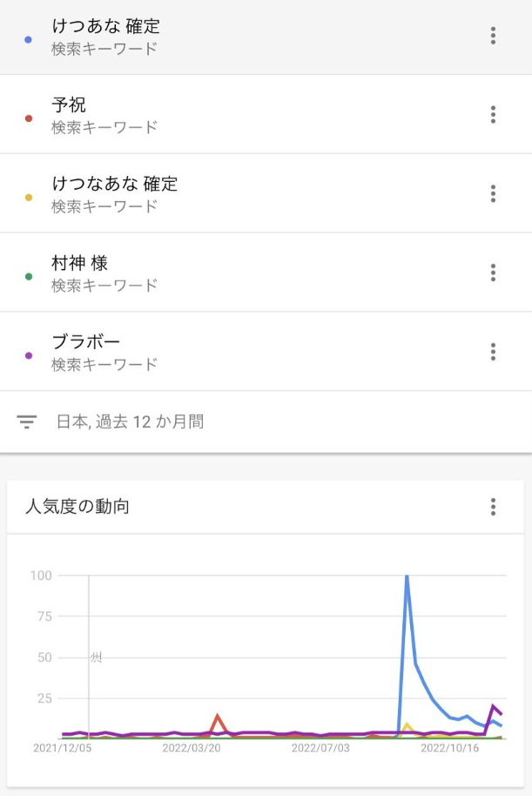Edit the けつあな 確定 search term
Image resolution: width=532 pixels, height=796 pixels.
[105, 26]
